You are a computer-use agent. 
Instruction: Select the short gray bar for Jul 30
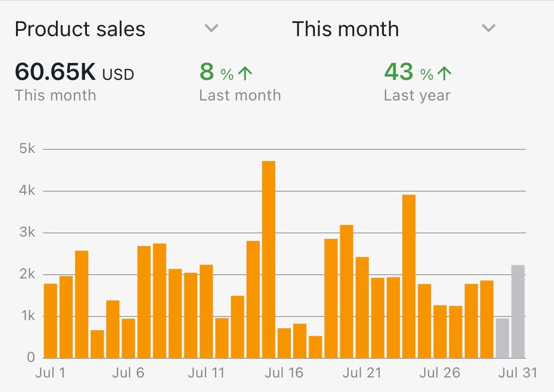[502, 338]
